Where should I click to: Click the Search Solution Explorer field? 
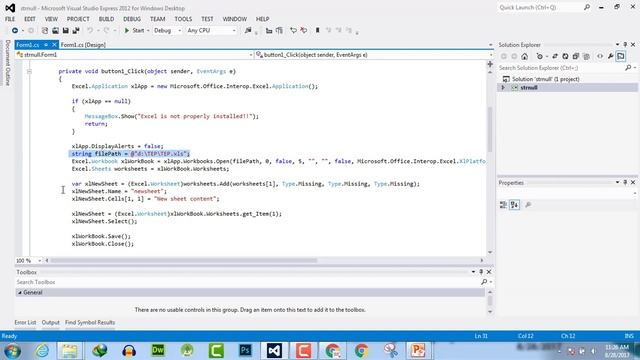point(561,68)
